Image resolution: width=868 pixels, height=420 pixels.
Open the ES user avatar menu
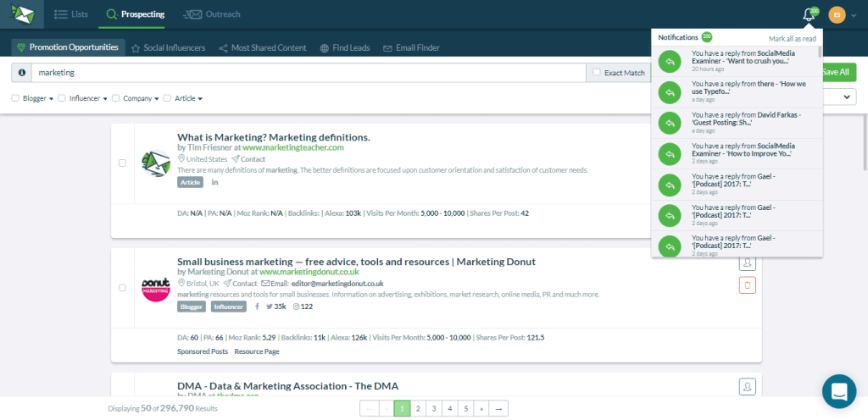(837, 15)
